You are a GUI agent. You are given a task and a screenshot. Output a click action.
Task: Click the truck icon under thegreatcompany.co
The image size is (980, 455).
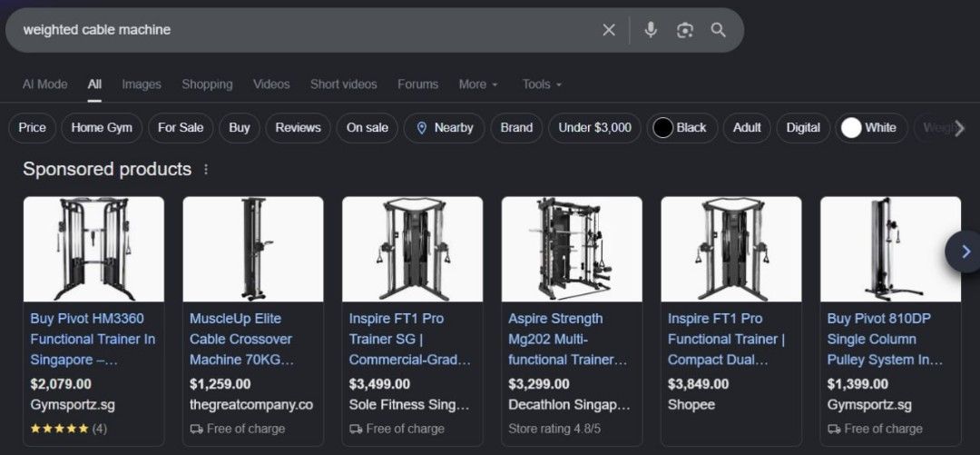coord(196,429)
